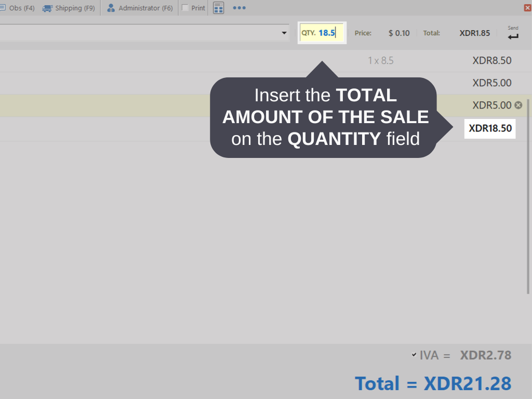532x399 pixels.
Task: Expand the product search dropdown arrow
Action: [284, 33]
